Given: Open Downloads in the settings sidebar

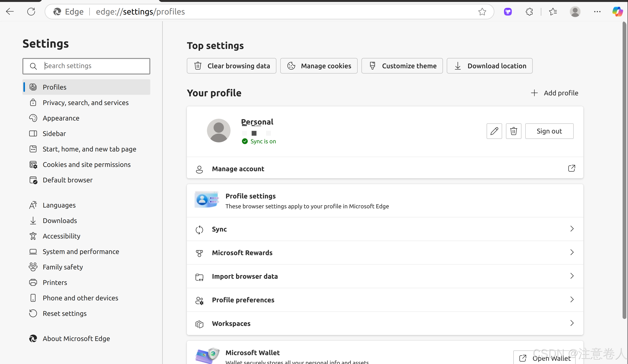Looking at the screenshot, I should tap(60, 221).
